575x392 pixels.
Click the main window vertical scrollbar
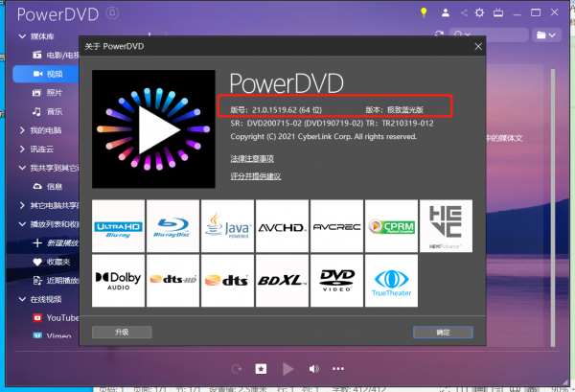coord(553,207)
